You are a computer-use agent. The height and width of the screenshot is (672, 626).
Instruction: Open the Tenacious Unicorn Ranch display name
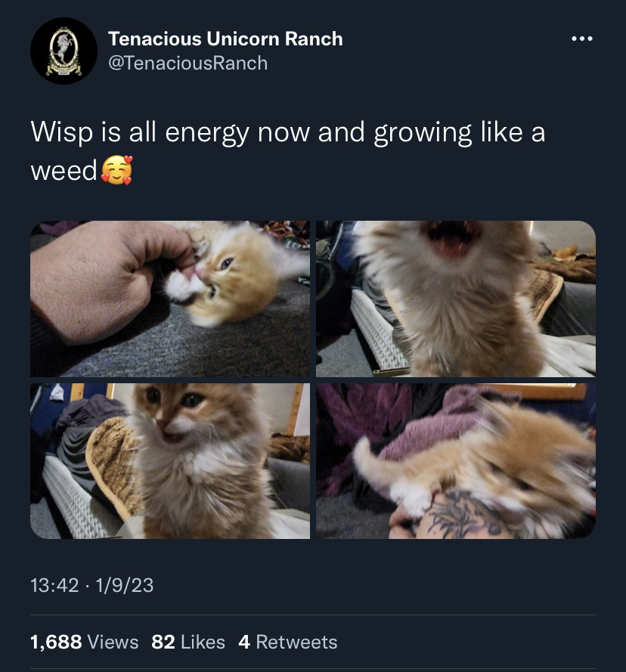click(225, 39)
